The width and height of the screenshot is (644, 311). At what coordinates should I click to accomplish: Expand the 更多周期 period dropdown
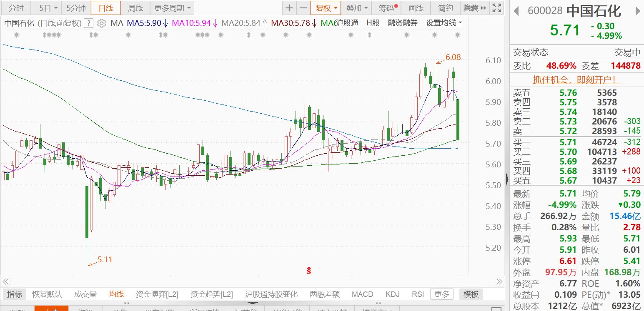172,8
